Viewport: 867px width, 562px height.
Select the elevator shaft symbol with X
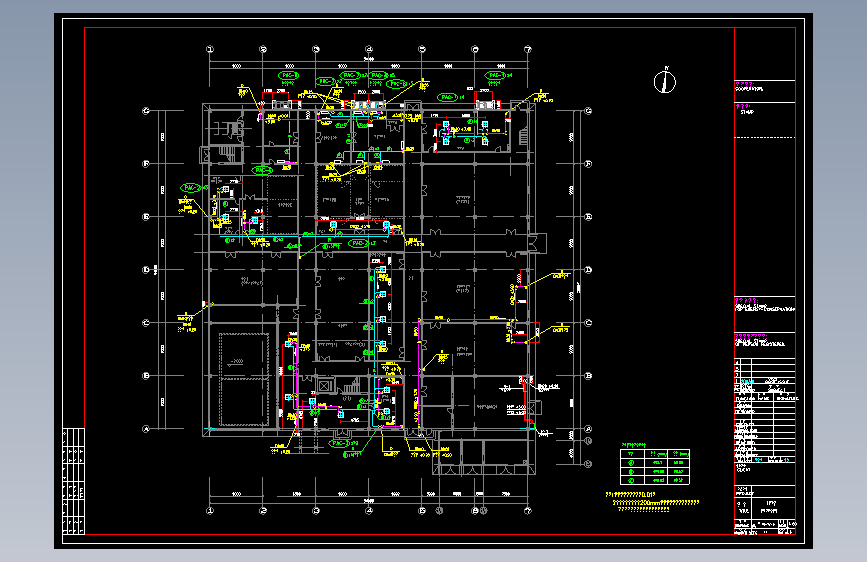(324, 386)
